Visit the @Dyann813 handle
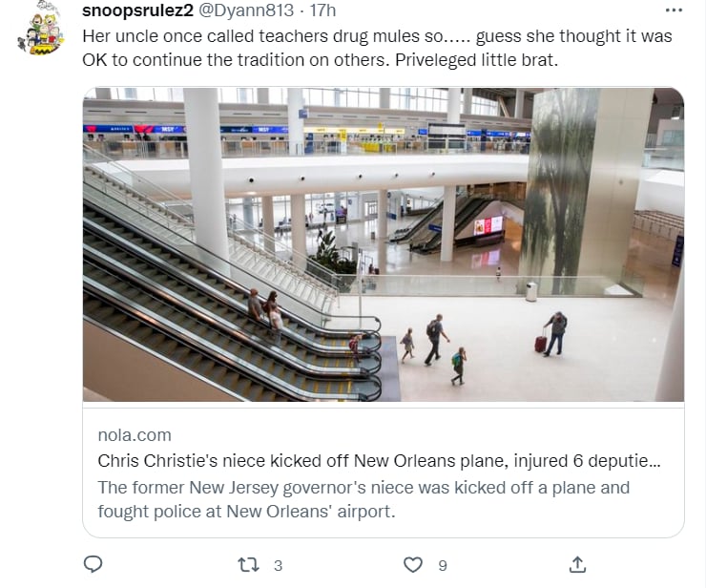706x588 pixels. pyautogui.click(x=246, y=10)
